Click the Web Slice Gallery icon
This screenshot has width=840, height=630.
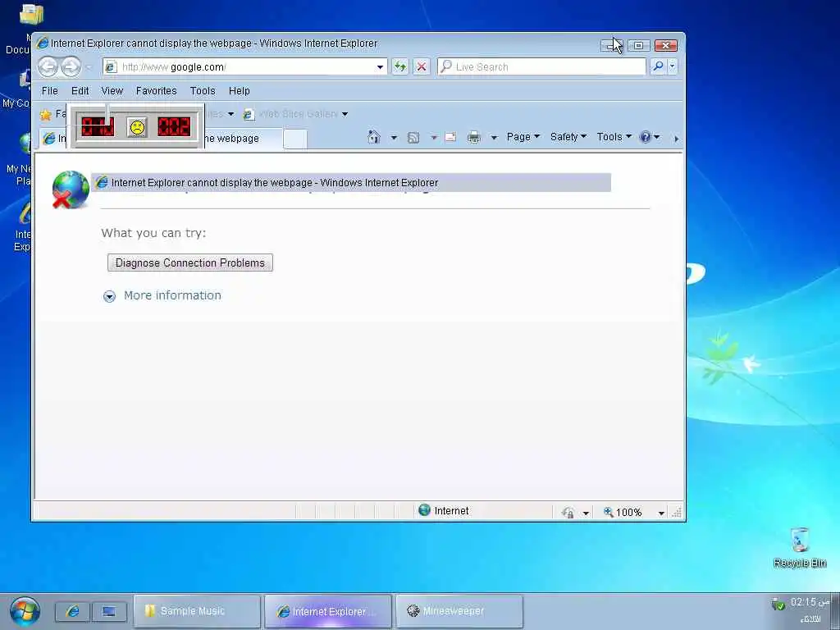point(248,114)
